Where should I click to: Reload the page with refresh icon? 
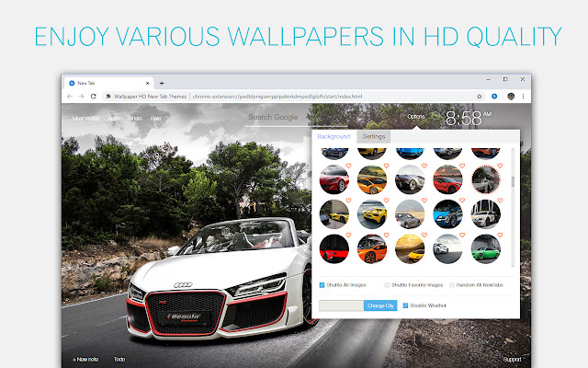pyautogui.click(x=94, y=97)
